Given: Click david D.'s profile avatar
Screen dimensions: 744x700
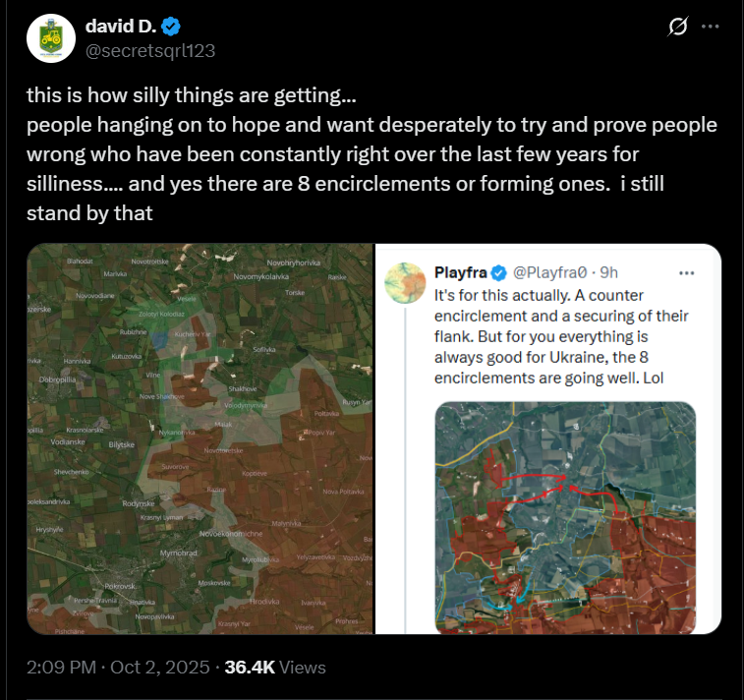Looking at the screenshot, I should click(51, 39).
